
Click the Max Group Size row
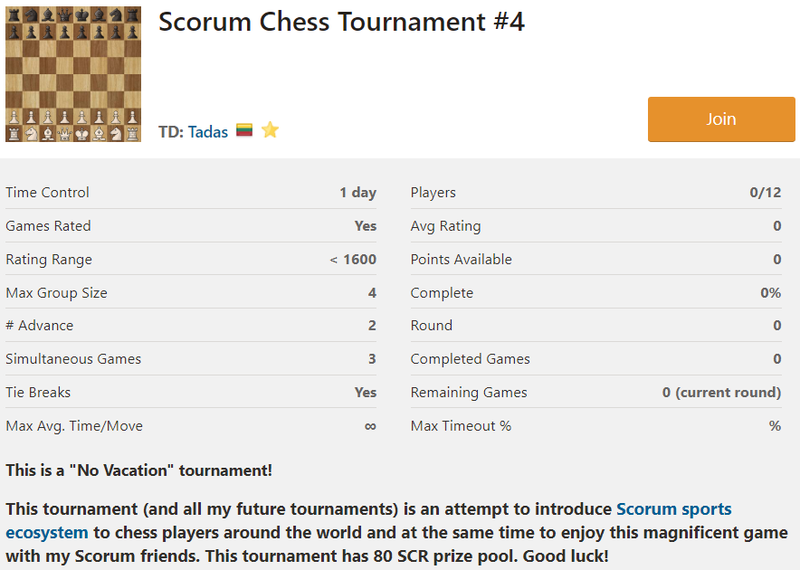click(x=191, y=293)
